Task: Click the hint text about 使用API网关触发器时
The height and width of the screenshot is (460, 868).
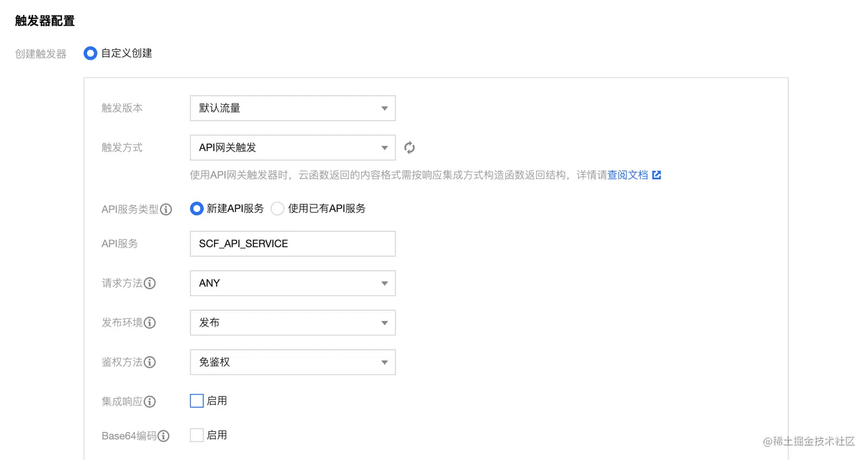Action: [398, 175]
